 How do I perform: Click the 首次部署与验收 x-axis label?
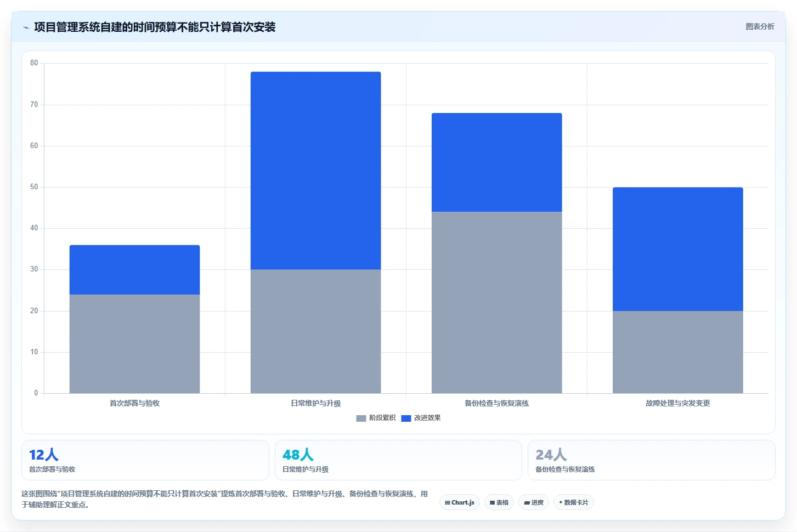coord(134,403)
